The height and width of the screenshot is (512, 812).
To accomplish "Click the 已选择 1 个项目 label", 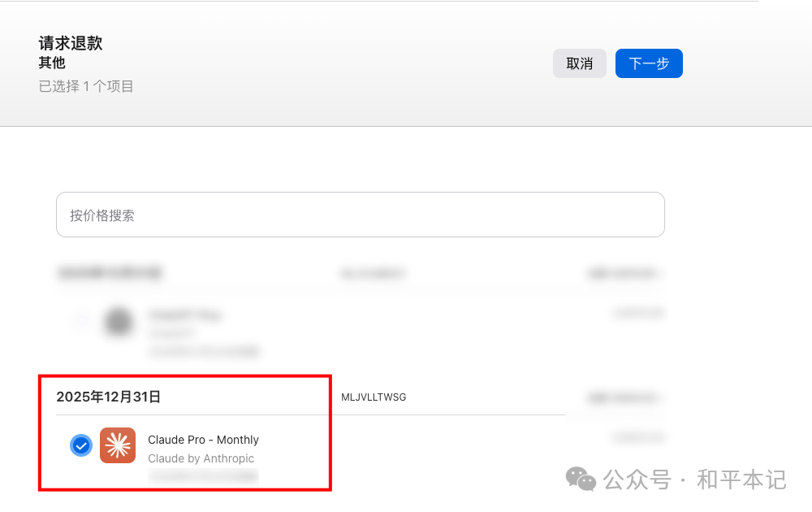I will click(x=86, y=86).
